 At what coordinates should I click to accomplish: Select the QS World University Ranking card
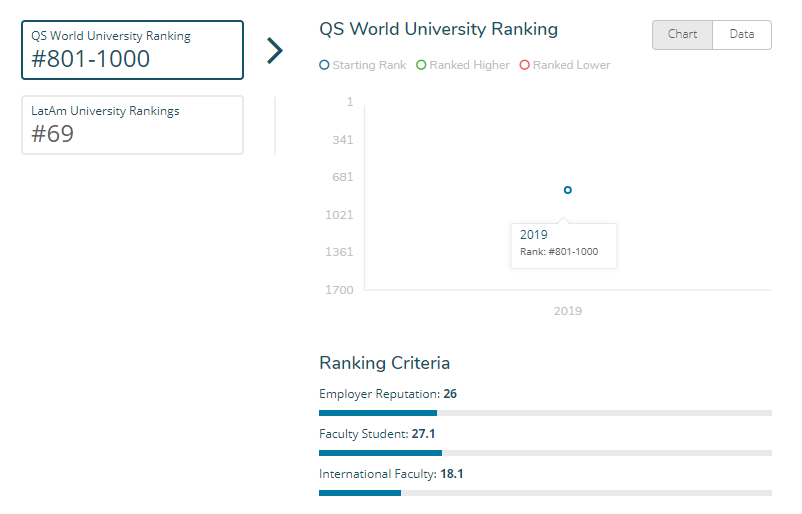[x=132, y=50]
